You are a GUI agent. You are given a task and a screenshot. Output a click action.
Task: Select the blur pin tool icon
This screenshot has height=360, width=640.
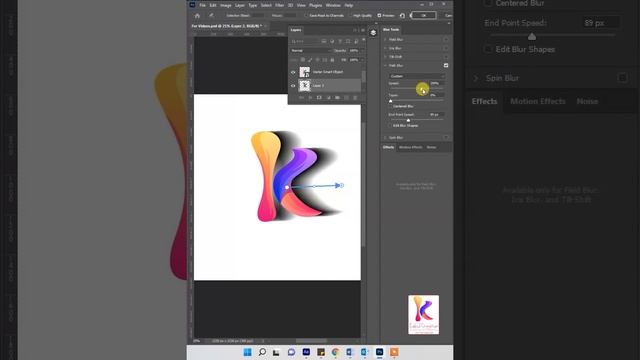coord(211,16)
